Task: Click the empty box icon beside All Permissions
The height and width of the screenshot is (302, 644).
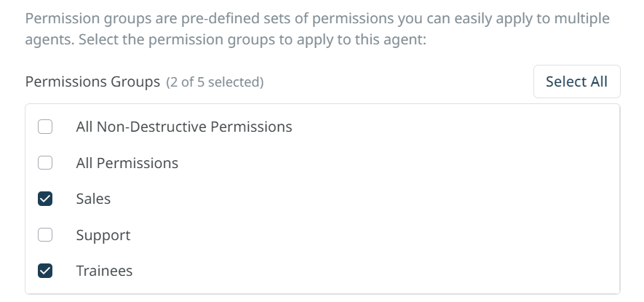Action: tap(45, 163)
